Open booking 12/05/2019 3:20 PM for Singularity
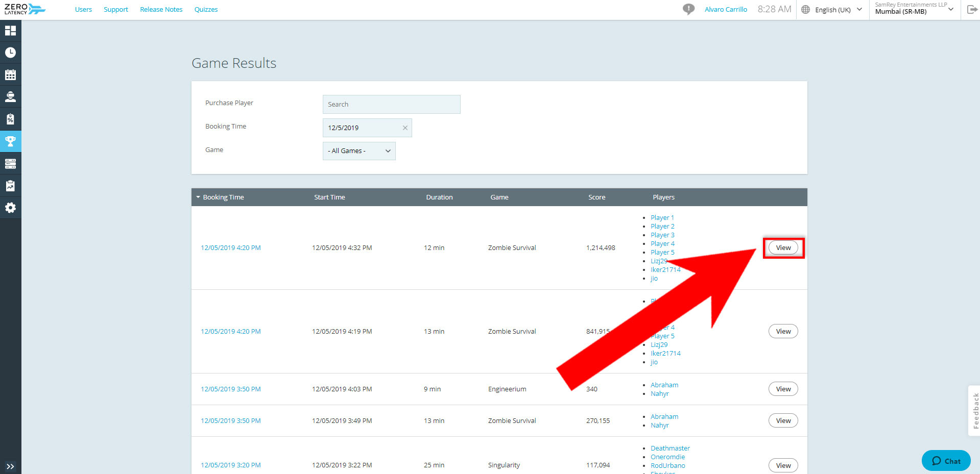Image resolution: width=980 pixels, height=474 pixels. 231,465
